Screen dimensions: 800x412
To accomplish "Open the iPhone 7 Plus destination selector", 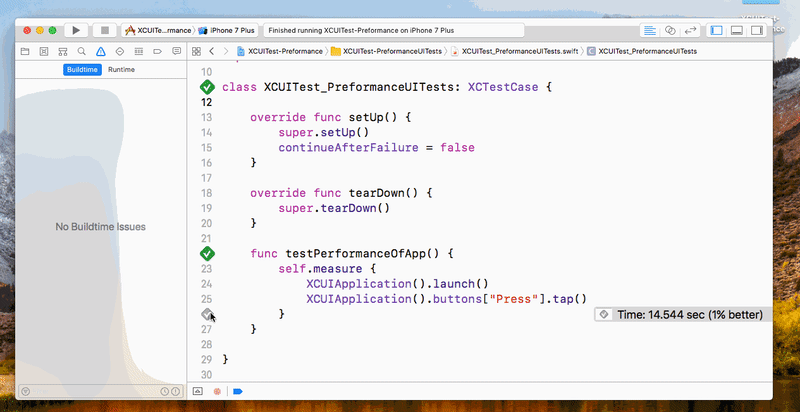I will 226,31.
